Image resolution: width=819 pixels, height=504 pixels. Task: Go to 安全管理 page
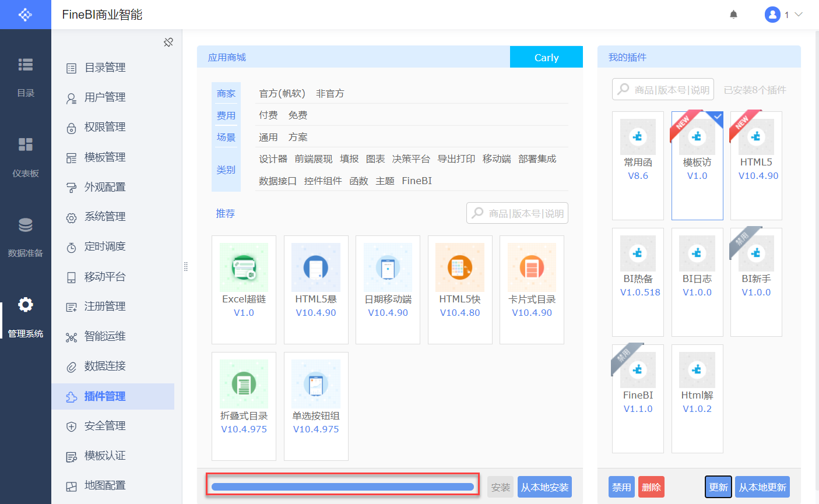point(113,426)
